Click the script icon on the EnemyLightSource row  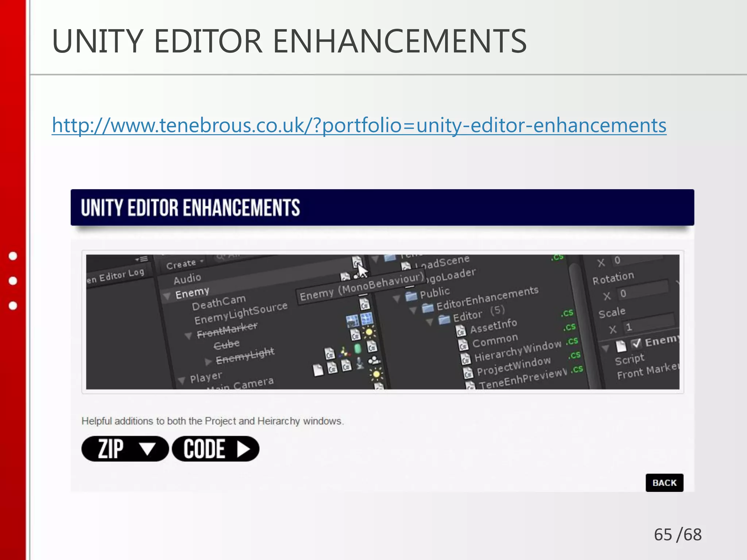[364, 304]
